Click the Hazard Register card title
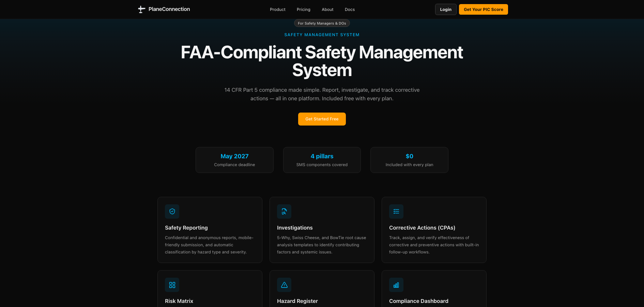The image size is (644, 307). tap(297, 301)
